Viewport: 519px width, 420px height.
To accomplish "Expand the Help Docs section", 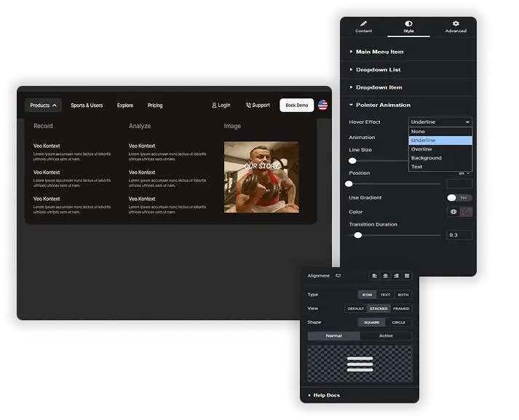I will (x=360, y=395).
